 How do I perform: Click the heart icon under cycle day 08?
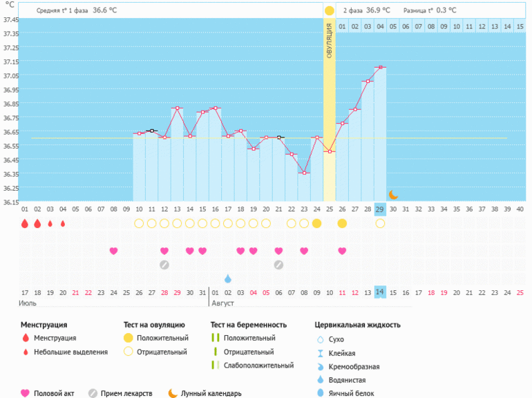(113, 251)
